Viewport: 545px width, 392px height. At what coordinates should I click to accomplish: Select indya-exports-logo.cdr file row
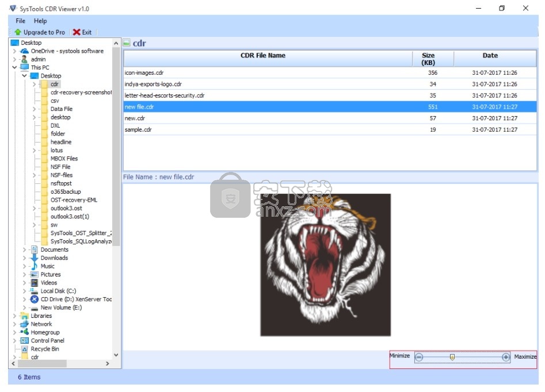click(330, 84)
